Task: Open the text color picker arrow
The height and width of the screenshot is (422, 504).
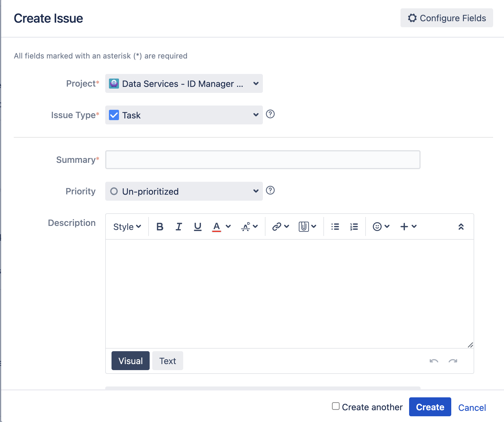Action: point(228,226)
